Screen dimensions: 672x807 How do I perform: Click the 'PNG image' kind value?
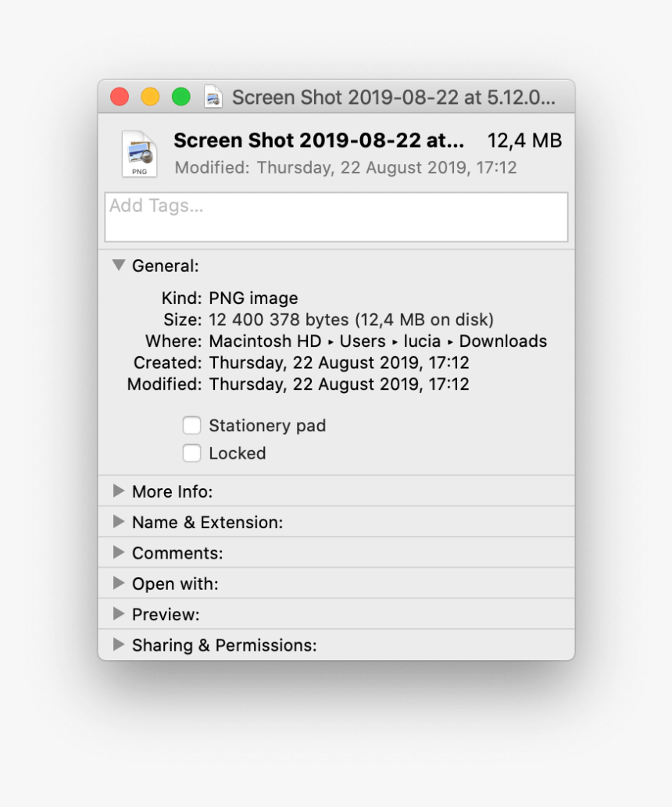[253, 298]
